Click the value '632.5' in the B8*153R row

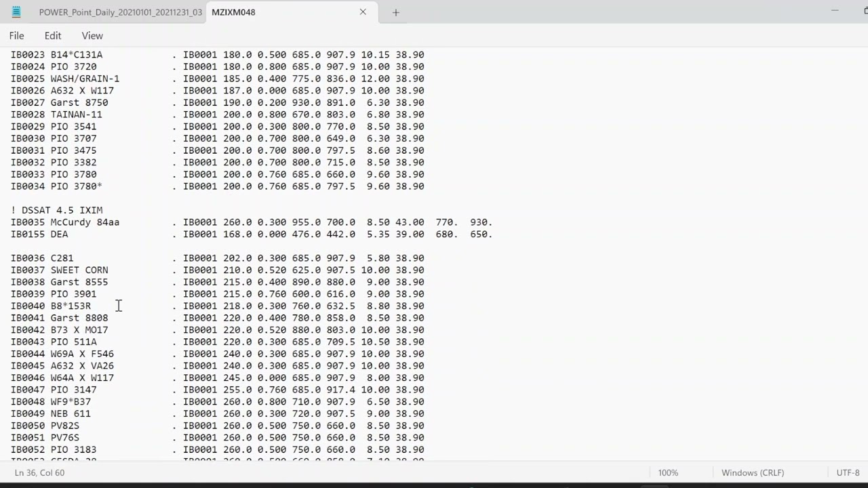(341, 306)
